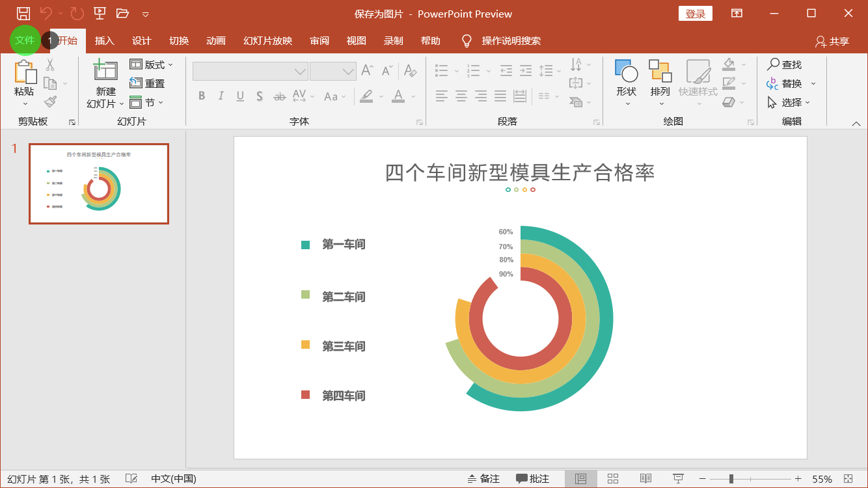
Task: Open the 视图 tab
Action: tap(356, 40)
